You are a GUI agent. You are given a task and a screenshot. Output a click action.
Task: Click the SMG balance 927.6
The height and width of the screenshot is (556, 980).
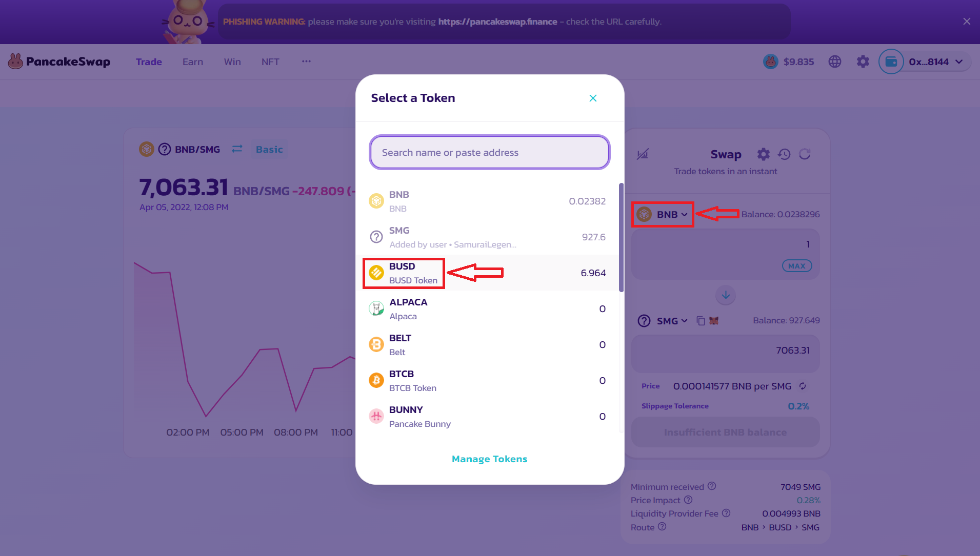(593, 237)
